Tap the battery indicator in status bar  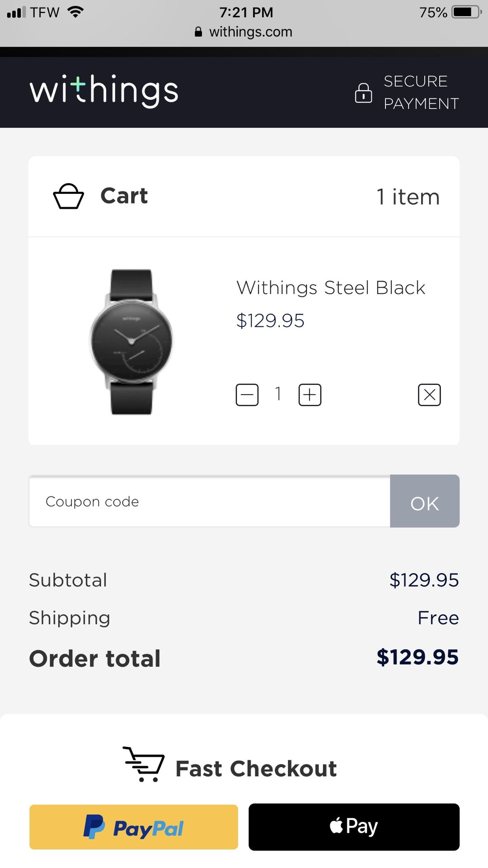(467, 12)
